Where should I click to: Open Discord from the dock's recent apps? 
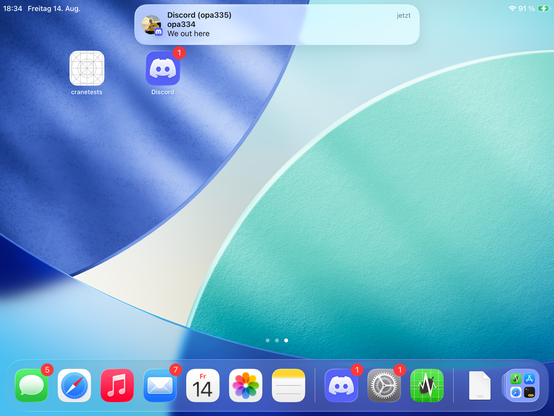[x=341, y=386]
